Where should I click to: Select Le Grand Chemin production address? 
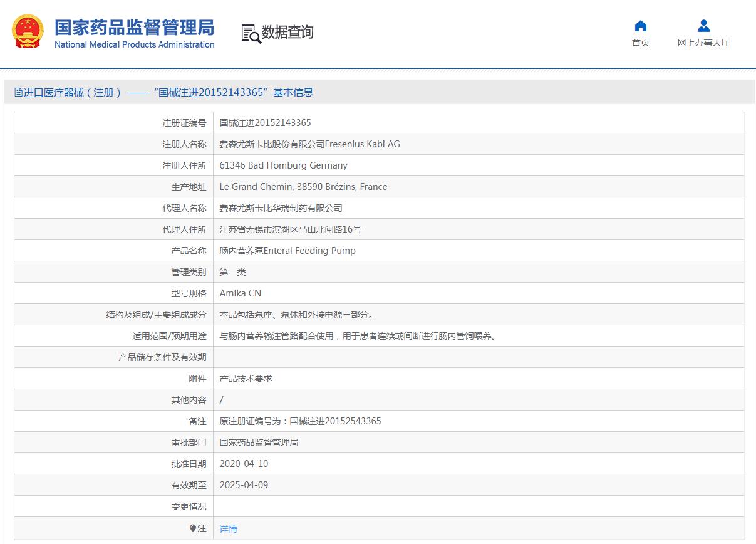[303, 187]
